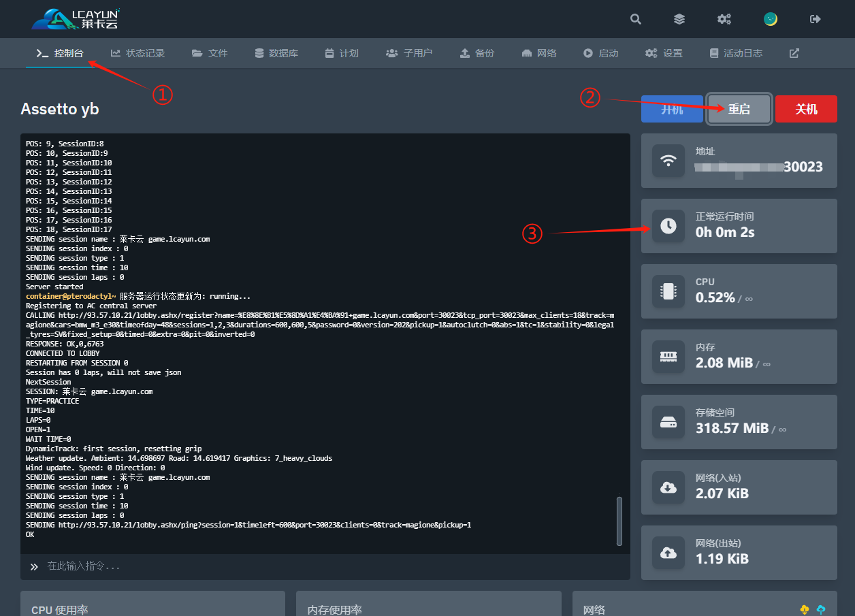Click the book icon on 活动日志 tab
855x616 pixels.
714,53
